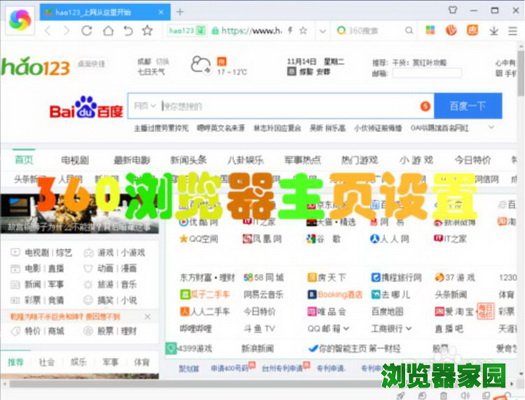Open the colorful extensions grid icon
Image resolution: width=525 pixels, height=400 pixels.
tap(430, 30)
